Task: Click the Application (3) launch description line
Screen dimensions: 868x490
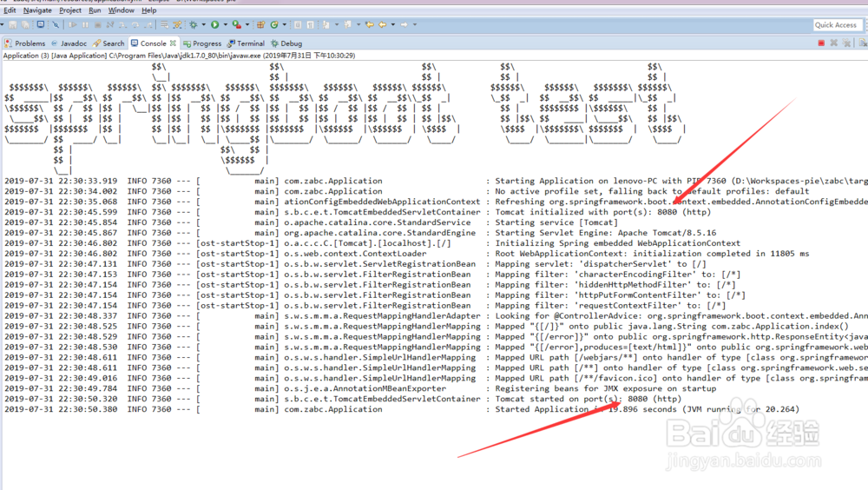Action: coord(180,56)
